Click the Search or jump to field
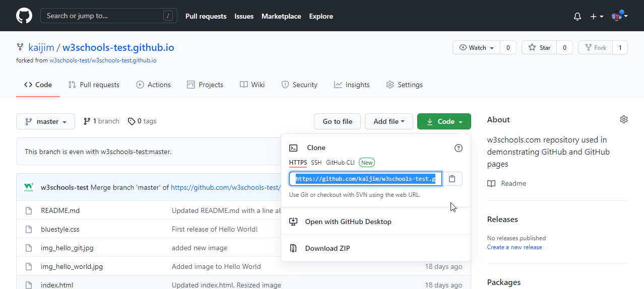The image size is (644, 289). [108, 16]
